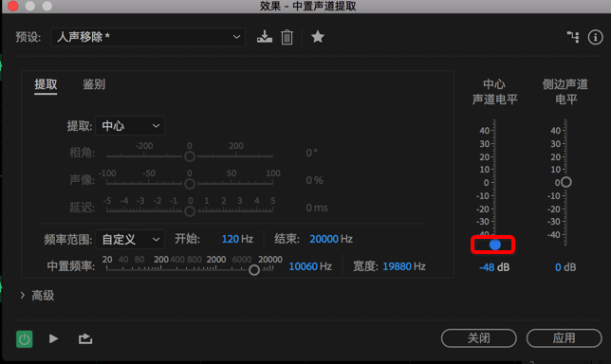
Task: Click the 中置频率 slider handle
Action: (x=254, y=270)
